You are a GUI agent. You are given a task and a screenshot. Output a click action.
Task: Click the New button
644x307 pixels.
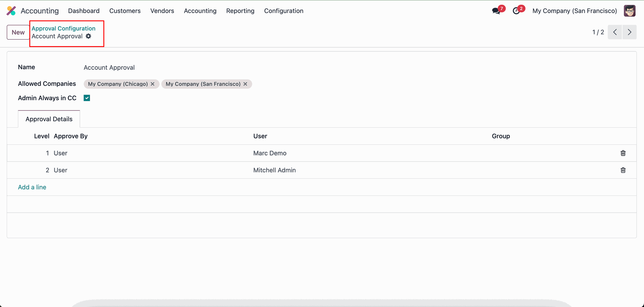coord(18,32)
